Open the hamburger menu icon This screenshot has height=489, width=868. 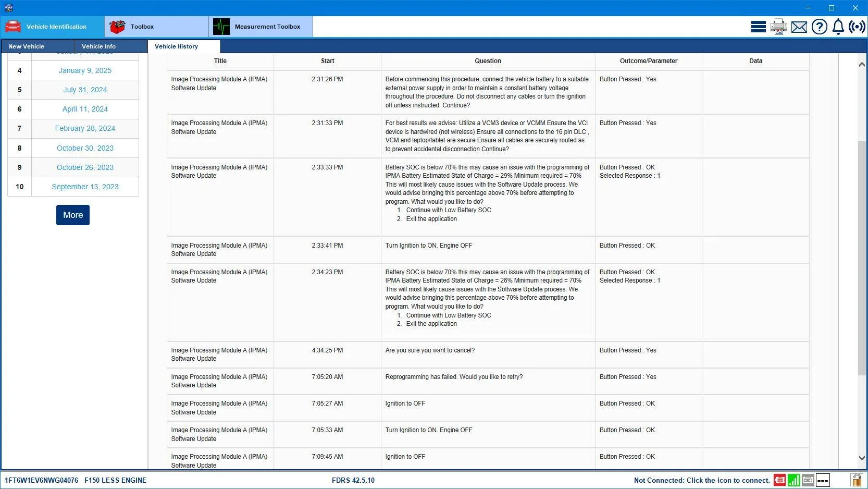[x=758, y=27]
